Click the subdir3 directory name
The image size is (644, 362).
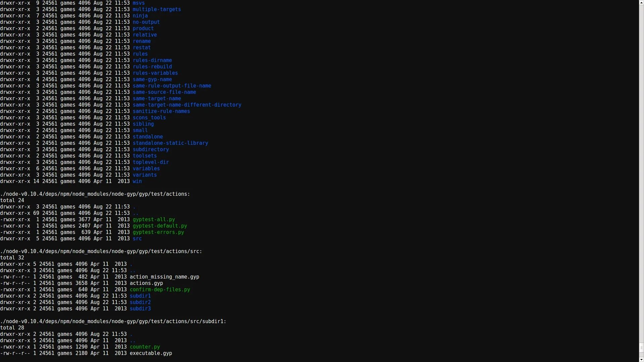tap(140, 309)
